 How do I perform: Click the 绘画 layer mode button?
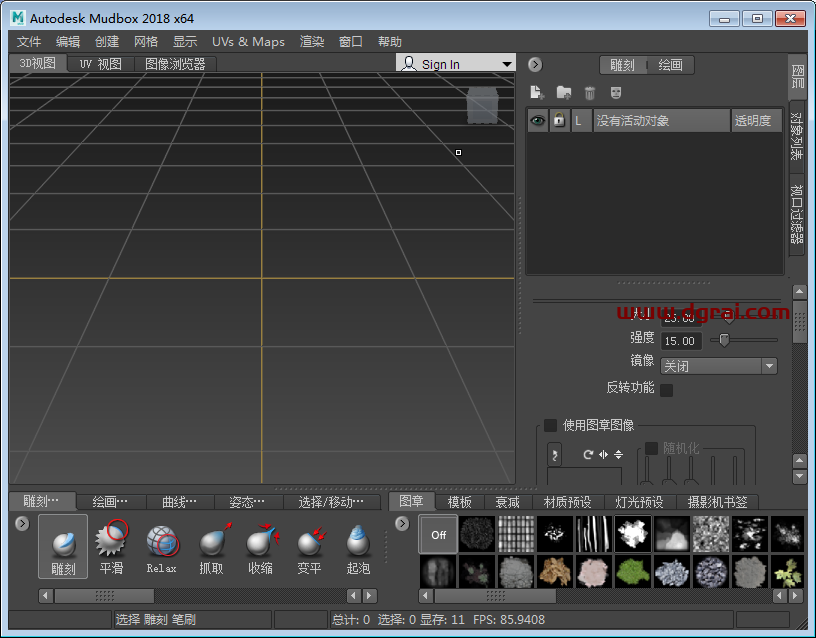coord(670,65)
